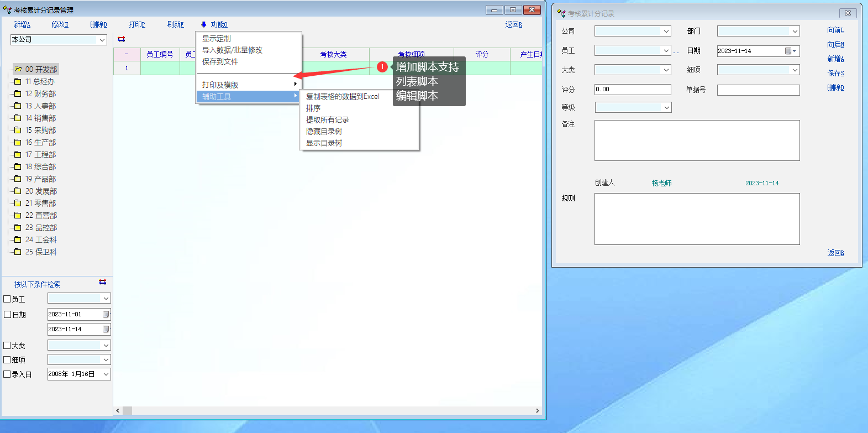Open the calendar picker for the 2023-11-01 date field

coord(106,314)
